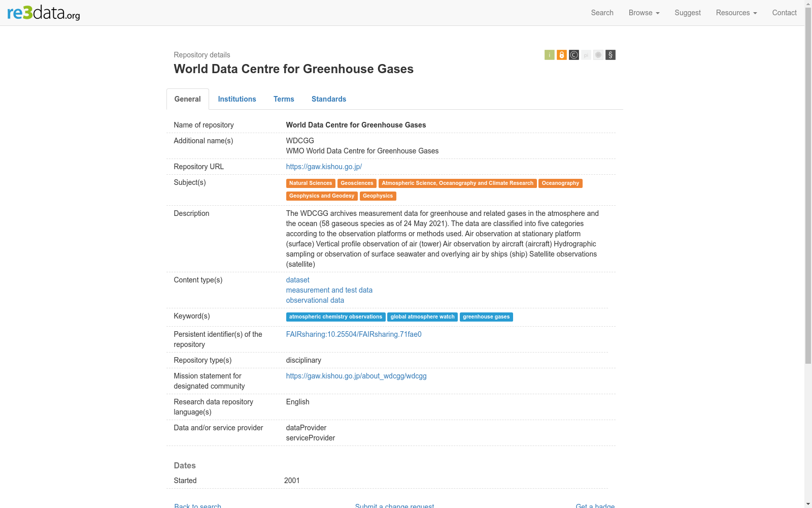Open the gaw.kishou.go.jp repository URL
This screenshot has height=508, width=812.
click(x=324, y=167)
